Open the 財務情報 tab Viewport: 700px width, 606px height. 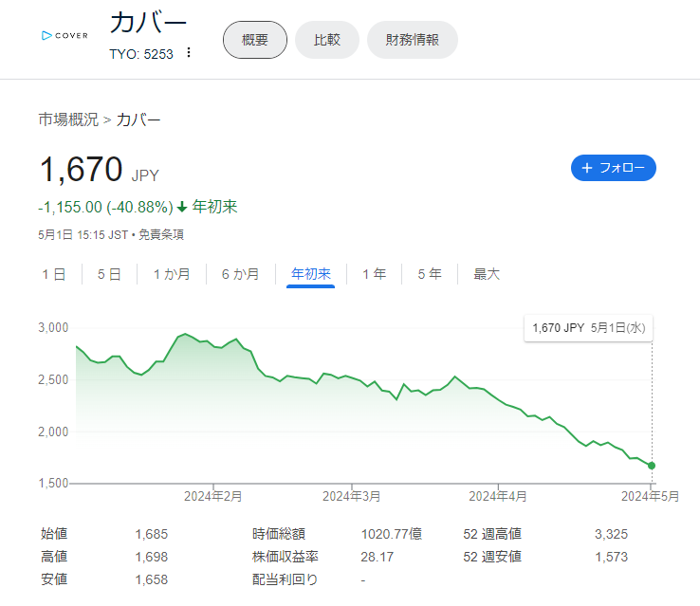pos(412,40)
